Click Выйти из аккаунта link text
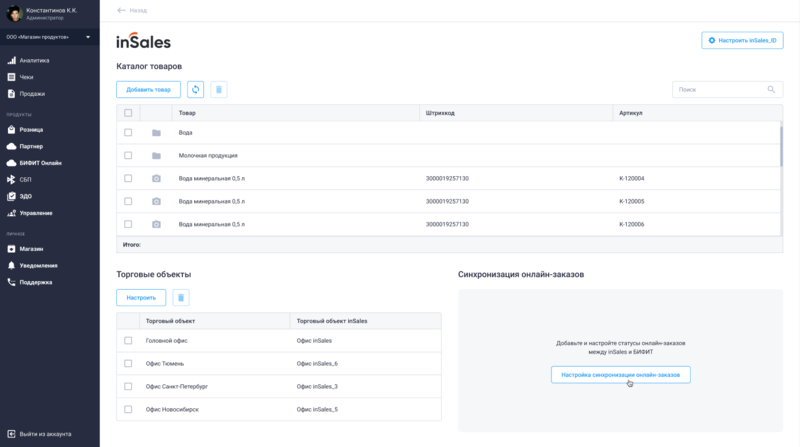 pos(45,434)
